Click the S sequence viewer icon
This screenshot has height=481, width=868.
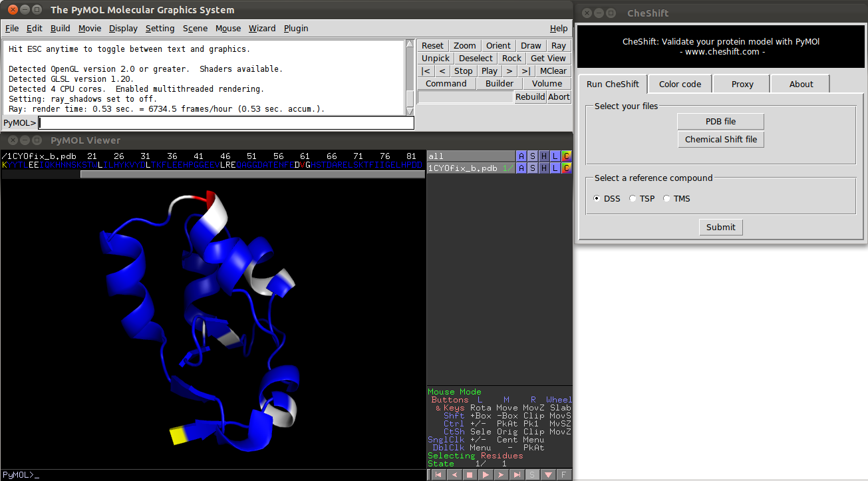click(532, 475)
